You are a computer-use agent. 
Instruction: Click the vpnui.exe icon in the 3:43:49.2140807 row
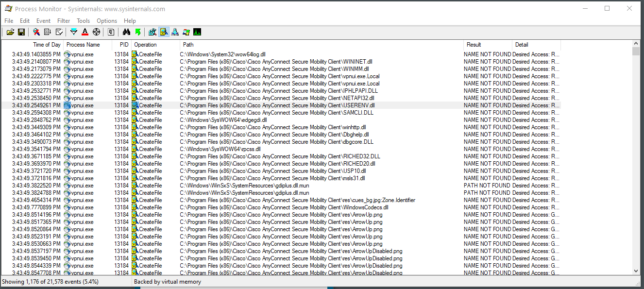pos(67,62)
